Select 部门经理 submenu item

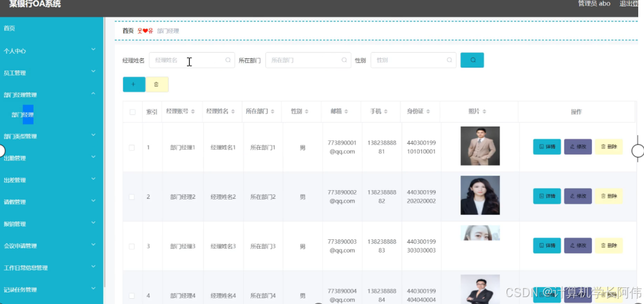23,115
